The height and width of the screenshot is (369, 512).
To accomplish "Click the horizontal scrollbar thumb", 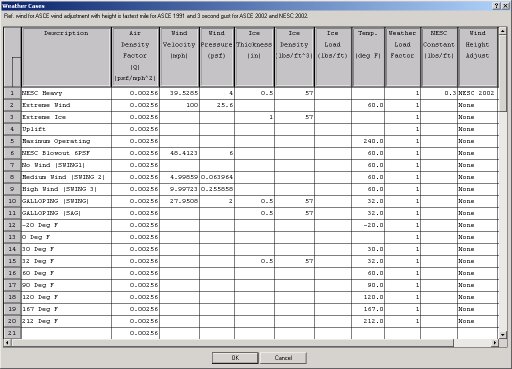I will (x=232, y=342).
